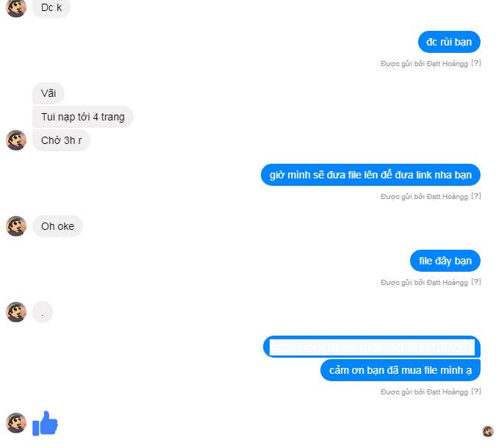Click the "Oh oke" message bubble
Screen dimensions: 496x448
point(57,226)
